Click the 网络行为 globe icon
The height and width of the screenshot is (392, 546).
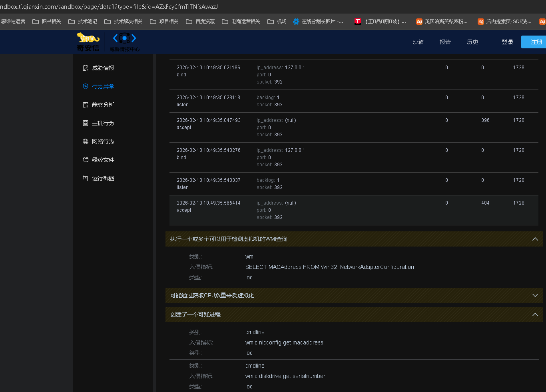click(x=86, y=141)
